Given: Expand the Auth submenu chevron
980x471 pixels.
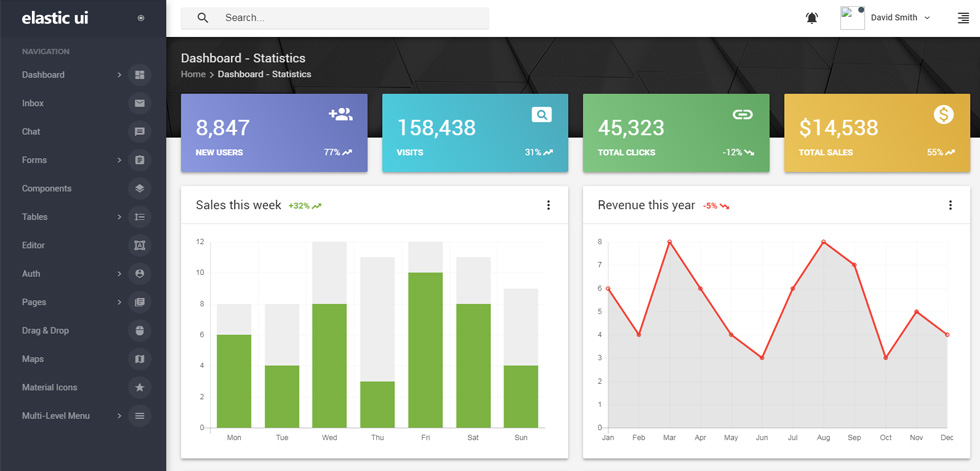Looking at the screenshot, I should click(119, 274).
